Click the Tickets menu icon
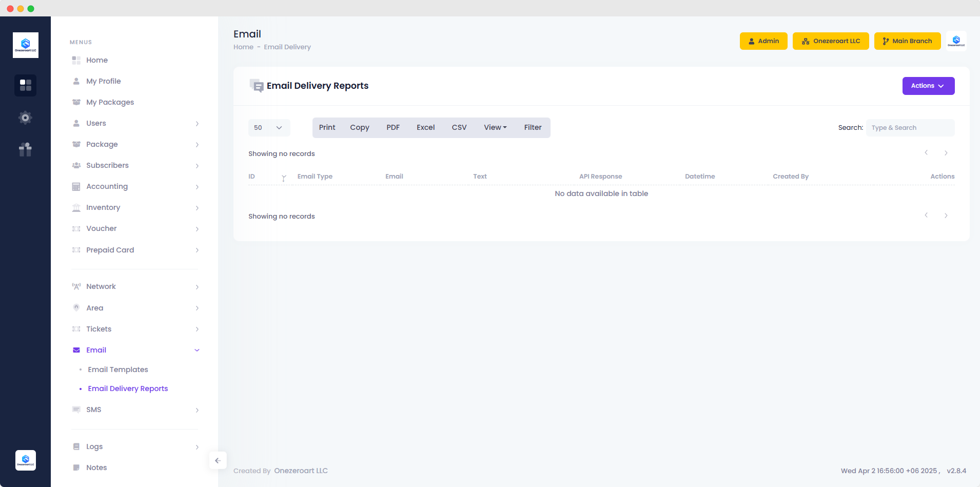Viewport: 980px width, 487px height. pyautogui.click(x=76, y=329)
